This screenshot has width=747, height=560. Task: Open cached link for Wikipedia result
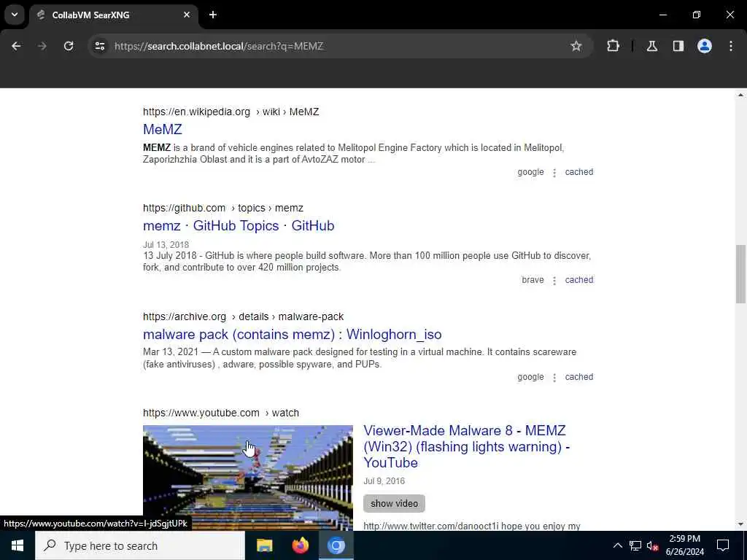coord(578,172)
